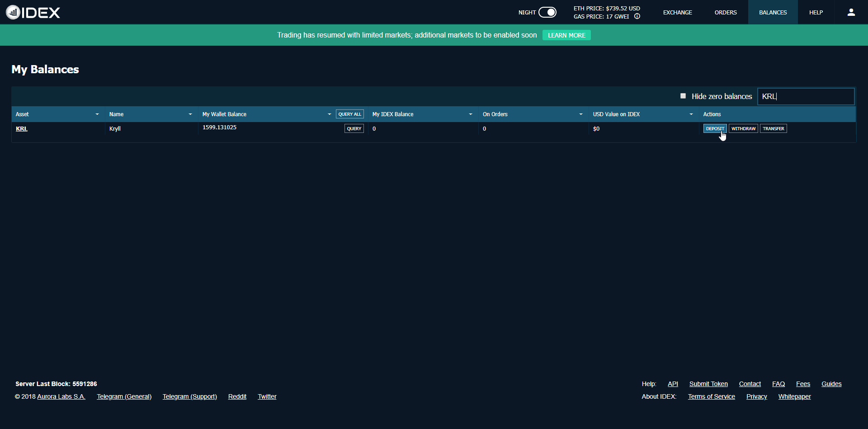Open the Contact link
868x429 pixels.
click(x=750, y=384)
